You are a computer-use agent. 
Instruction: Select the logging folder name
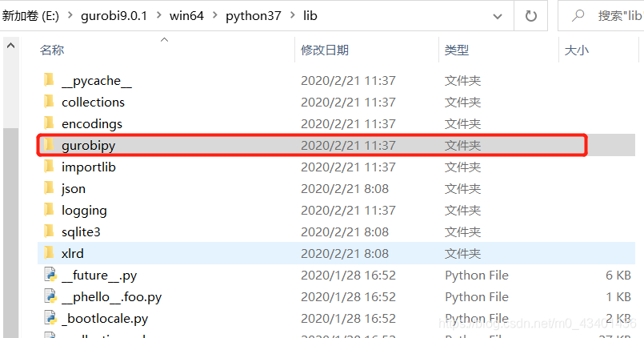(84, 211)
